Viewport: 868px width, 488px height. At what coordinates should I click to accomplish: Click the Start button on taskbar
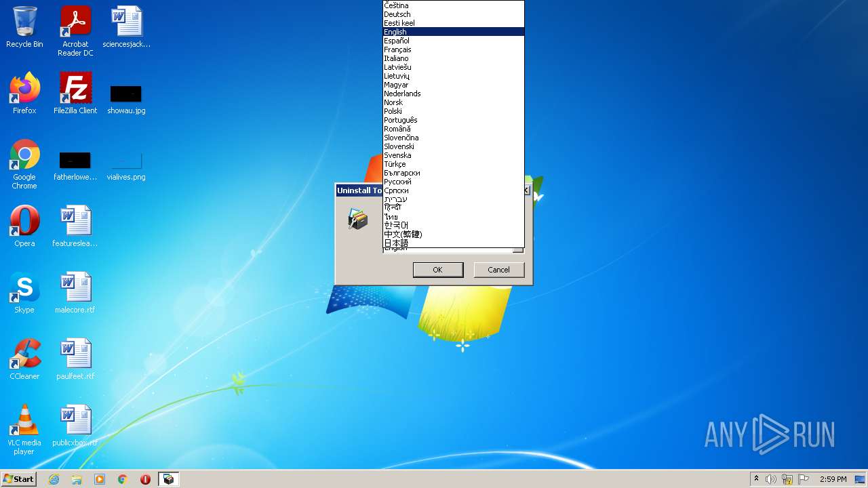click(x=19, y=479)
